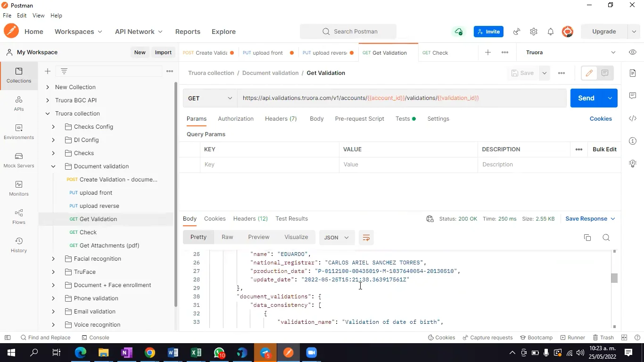The width and height of the screenshot is (644, 362).
Task: Open the History sidebar panel
Action: click(19, 245)
